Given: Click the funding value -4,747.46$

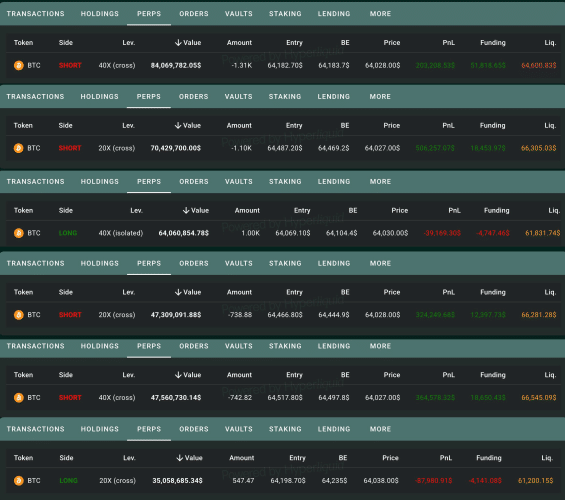Looking at the screenshot, I should coord(493,233).
